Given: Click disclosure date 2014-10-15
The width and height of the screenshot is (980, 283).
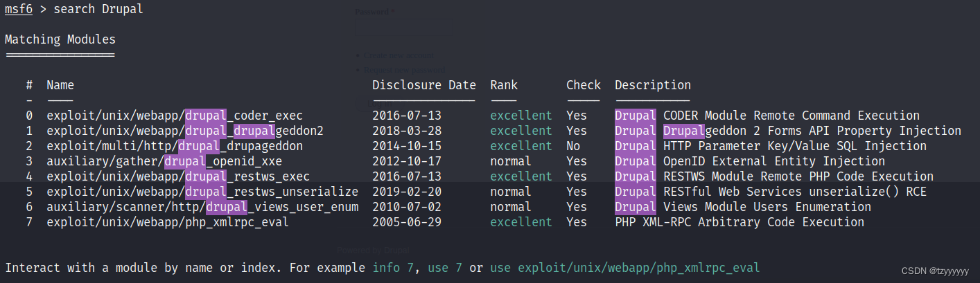Looking at the screenshot, I should [x=407, y=146].
